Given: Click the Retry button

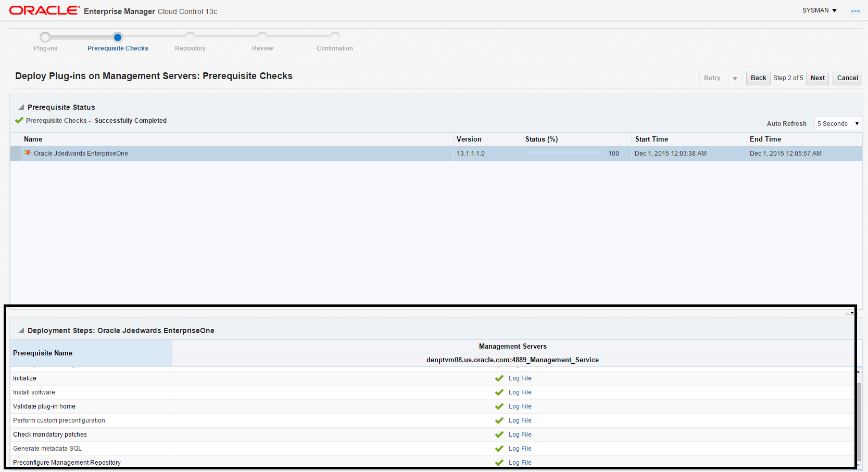Looking at the screenshot, I should 713,78.
